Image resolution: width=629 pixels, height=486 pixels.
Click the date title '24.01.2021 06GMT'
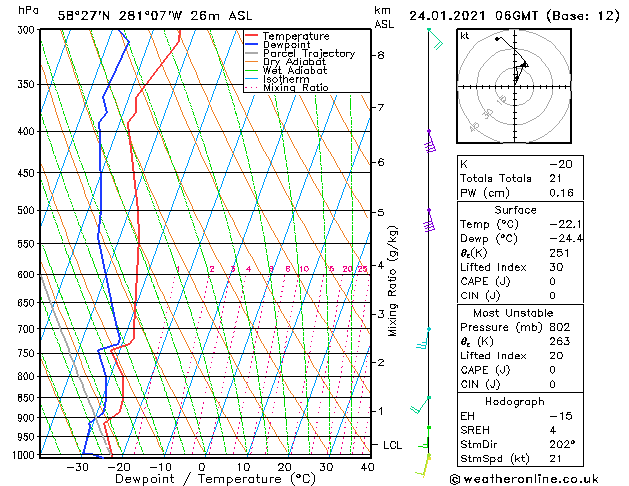(473, 16)
